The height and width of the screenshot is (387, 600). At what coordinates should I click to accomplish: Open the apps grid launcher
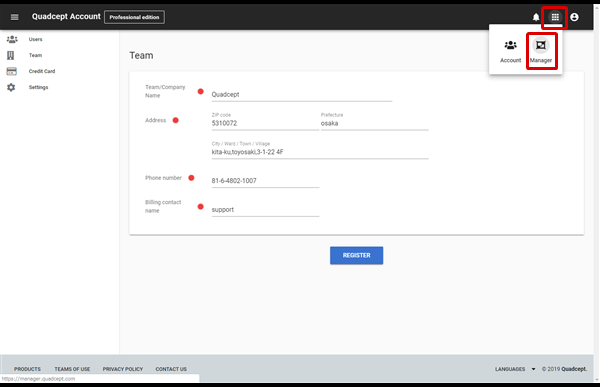[555, 17]
